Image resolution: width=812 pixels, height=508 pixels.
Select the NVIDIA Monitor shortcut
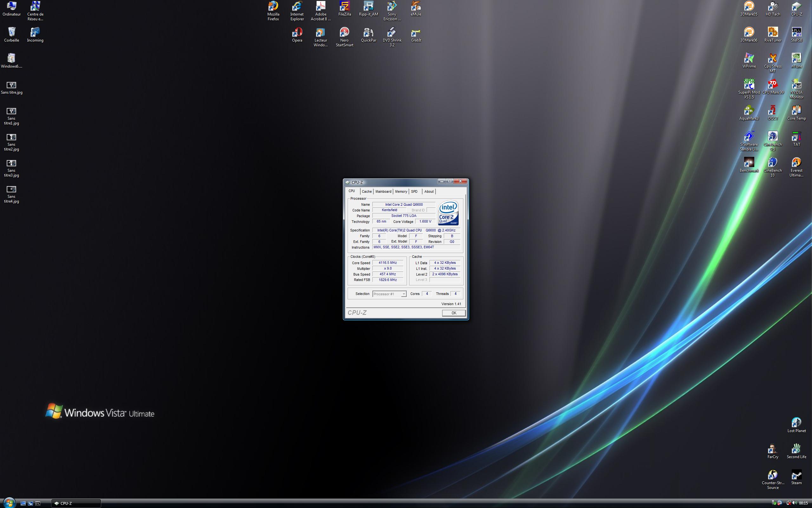(x=796, y=89)
